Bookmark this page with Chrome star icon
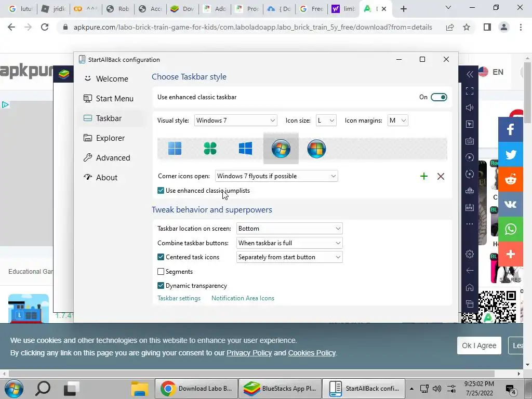Viewport: 532px width, 399px height. coord(467,27)
